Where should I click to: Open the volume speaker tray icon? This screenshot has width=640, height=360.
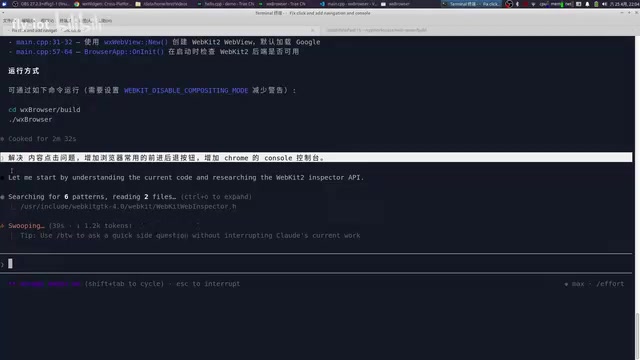pyautogui.click(x=604, y=4)
